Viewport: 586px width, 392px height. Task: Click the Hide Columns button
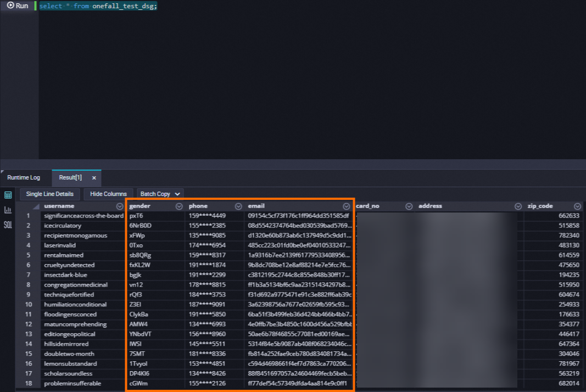pos(108,194)
